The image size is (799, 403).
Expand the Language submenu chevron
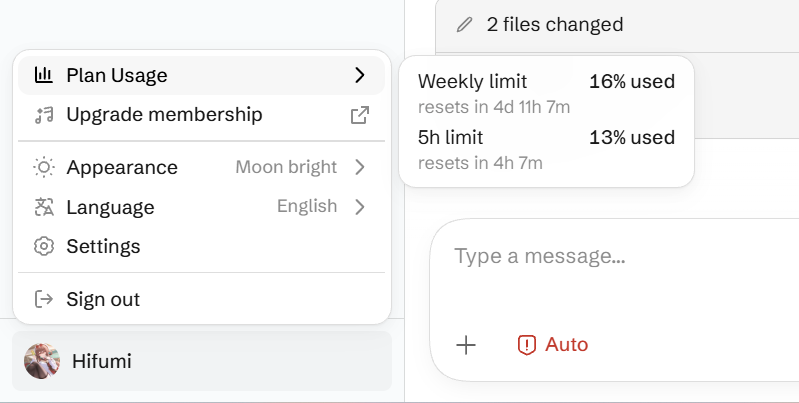pos(360,207)
